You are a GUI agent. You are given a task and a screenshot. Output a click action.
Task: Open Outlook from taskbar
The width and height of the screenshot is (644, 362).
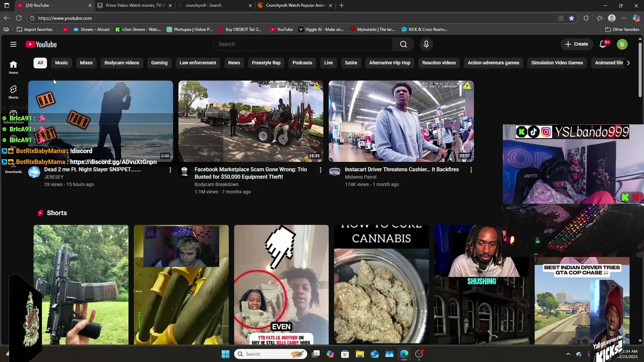(x=374, y=354)
